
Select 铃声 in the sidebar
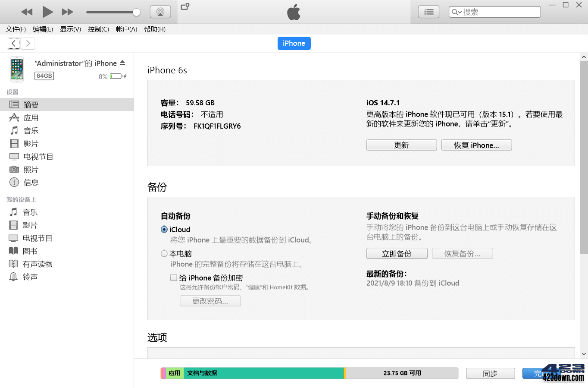[29, 277]
